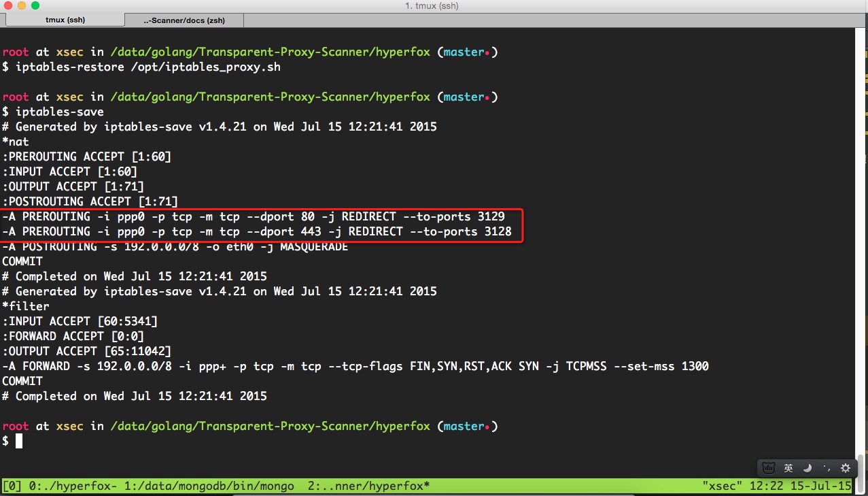Click the "$ iptables-save" command line
868x496 pixels.
(53, 112)
